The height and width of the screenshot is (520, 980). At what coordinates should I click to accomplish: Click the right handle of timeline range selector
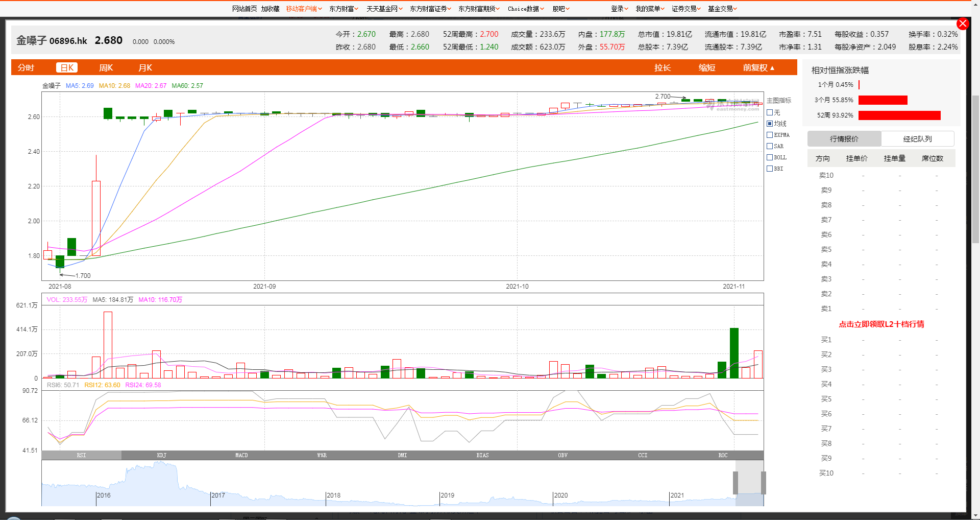tap(764, 483)
